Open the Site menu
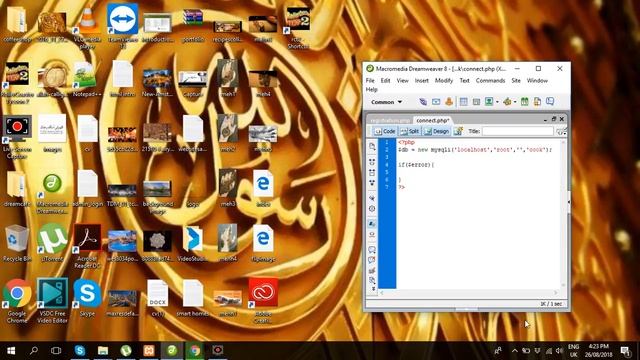Screen dimensions: 640x360 pyautogui.click(x=516, y=80)
